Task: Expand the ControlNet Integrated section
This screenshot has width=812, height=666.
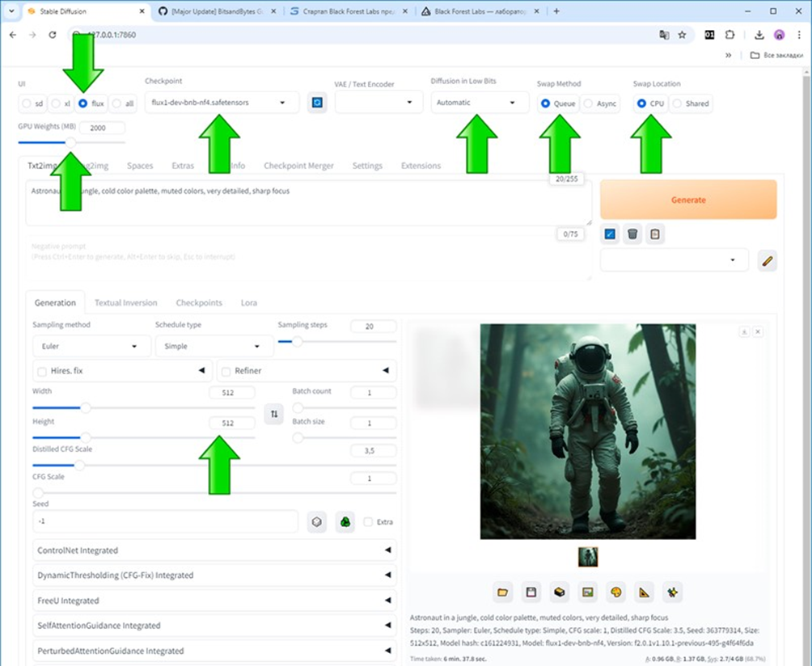Action: [x=215, y=550]
